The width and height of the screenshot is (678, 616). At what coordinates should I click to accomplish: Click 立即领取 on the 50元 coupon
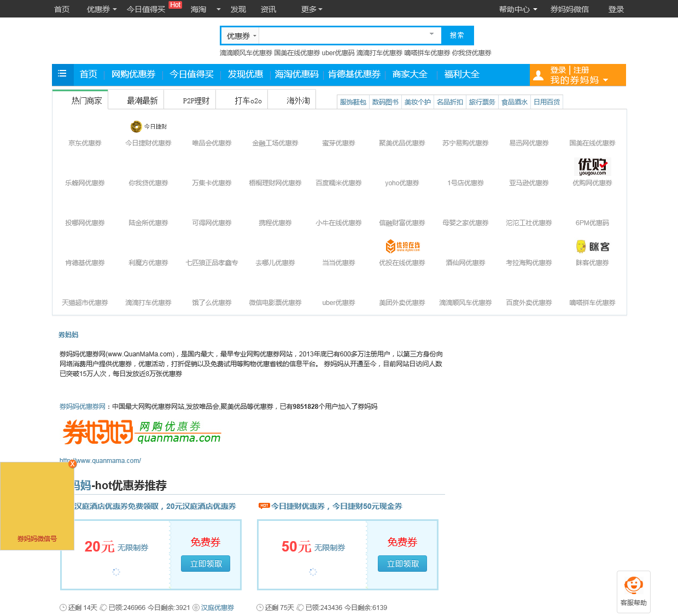(402, 564)
